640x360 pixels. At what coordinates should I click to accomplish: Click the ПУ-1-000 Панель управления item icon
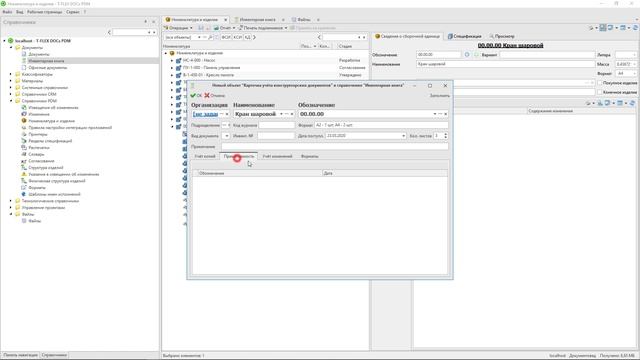pos(178,68)
